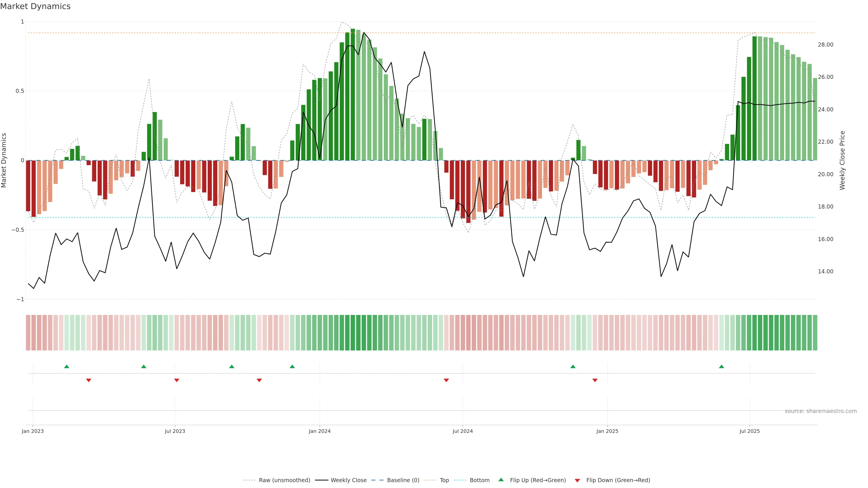The width and height of the screenshot is (868, 488).
Task: Click the darkest green heatmap cell near Jul 2025
Action: coord(755,332)
